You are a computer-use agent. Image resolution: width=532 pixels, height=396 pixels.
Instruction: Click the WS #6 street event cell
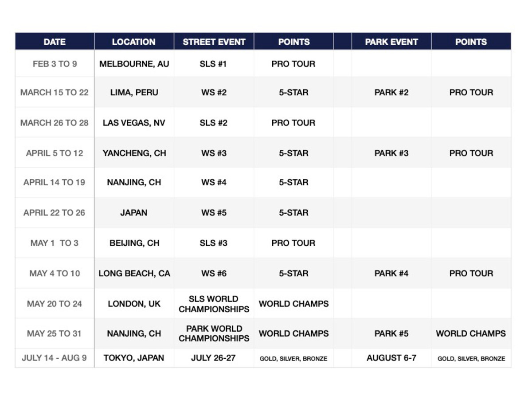(214, 273)
